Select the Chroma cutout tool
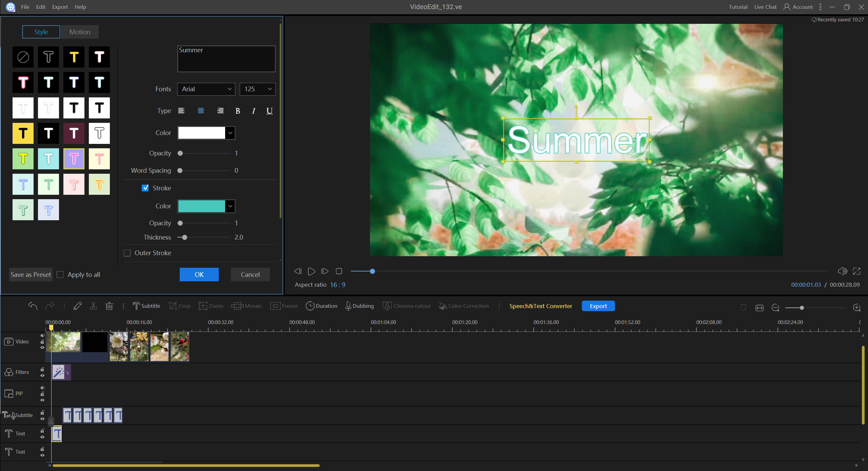 tap(406, 306)
